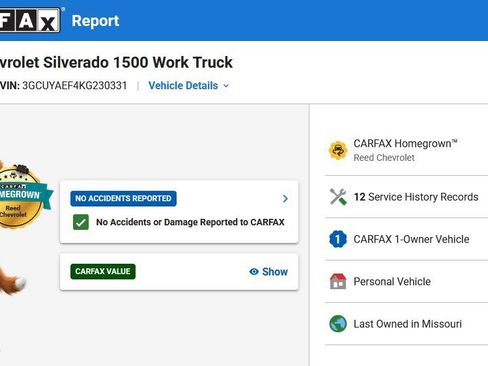488x366 pixels.
Task: Click the eye icon beside Show
Action: pos(254,272)
